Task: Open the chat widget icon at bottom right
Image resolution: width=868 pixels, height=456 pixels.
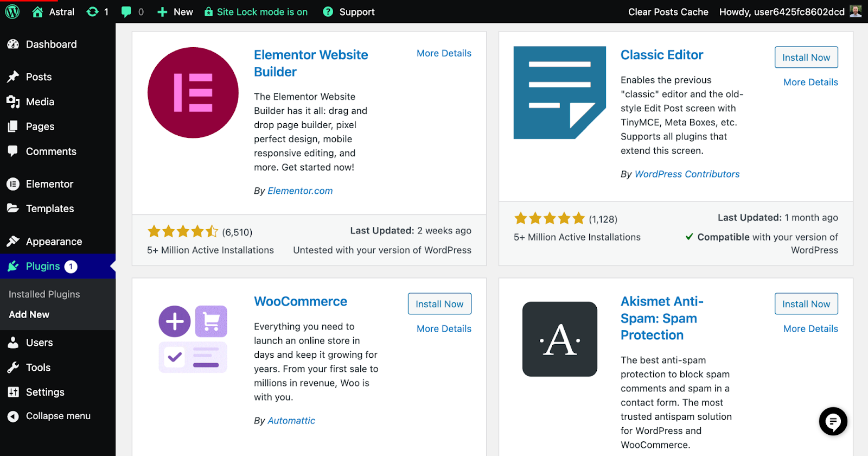Action: pyautogui.click(x=833, y=422)
